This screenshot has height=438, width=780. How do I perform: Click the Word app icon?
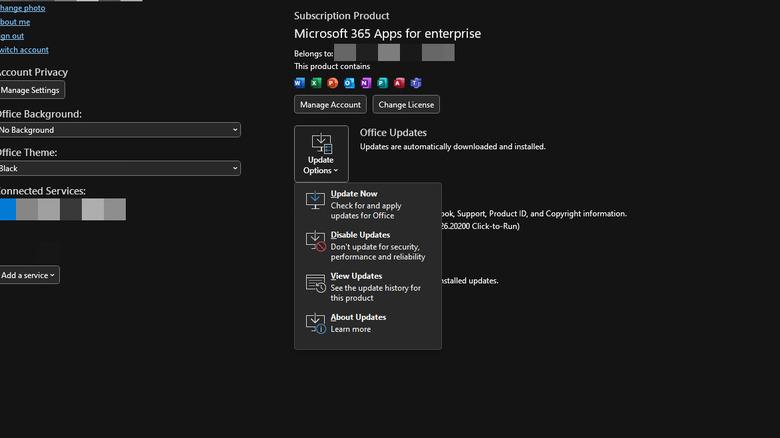tap(299, 83)
